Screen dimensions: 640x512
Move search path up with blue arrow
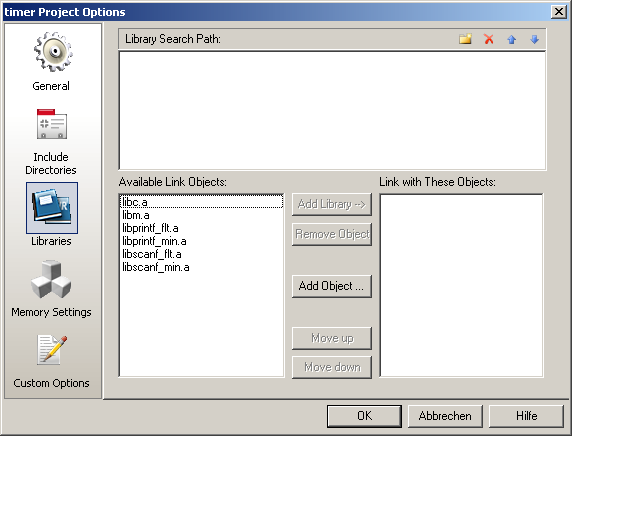pos(511,39)
